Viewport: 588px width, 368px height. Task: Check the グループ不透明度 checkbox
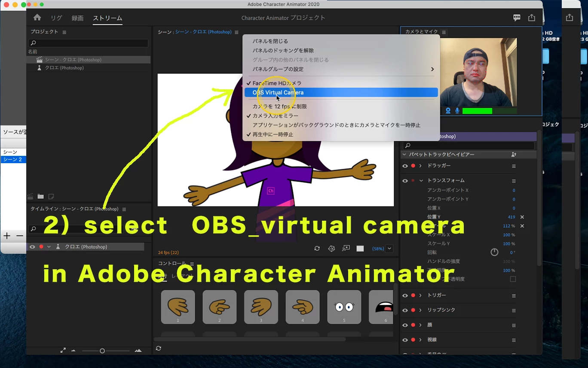[513, 279]
